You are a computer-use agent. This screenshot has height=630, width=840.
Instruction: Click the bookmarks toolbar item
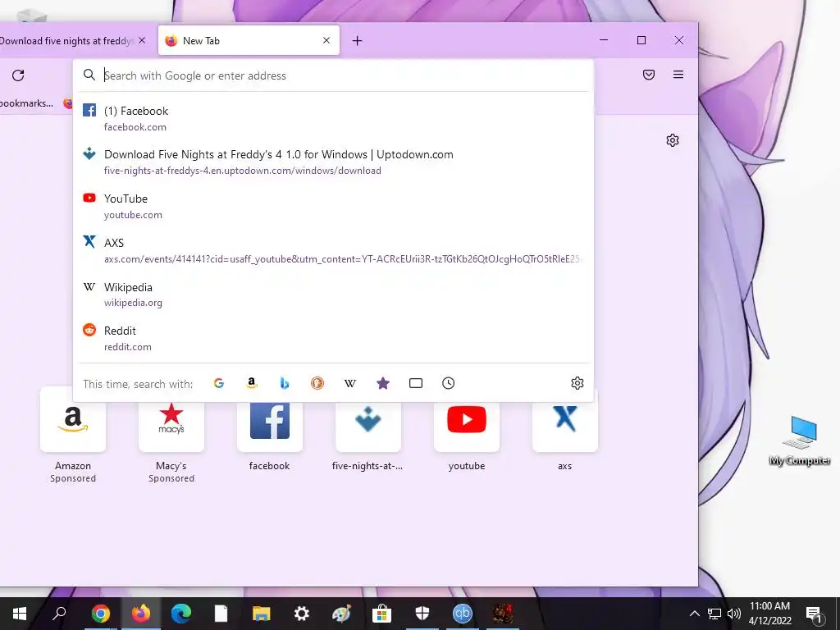pos(27,103)
